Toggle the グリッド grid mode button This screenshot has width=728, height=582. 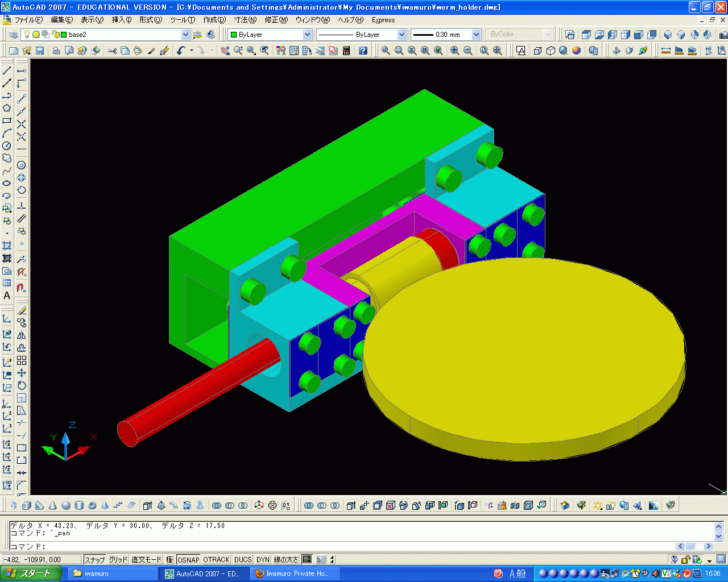click(118, 560)
